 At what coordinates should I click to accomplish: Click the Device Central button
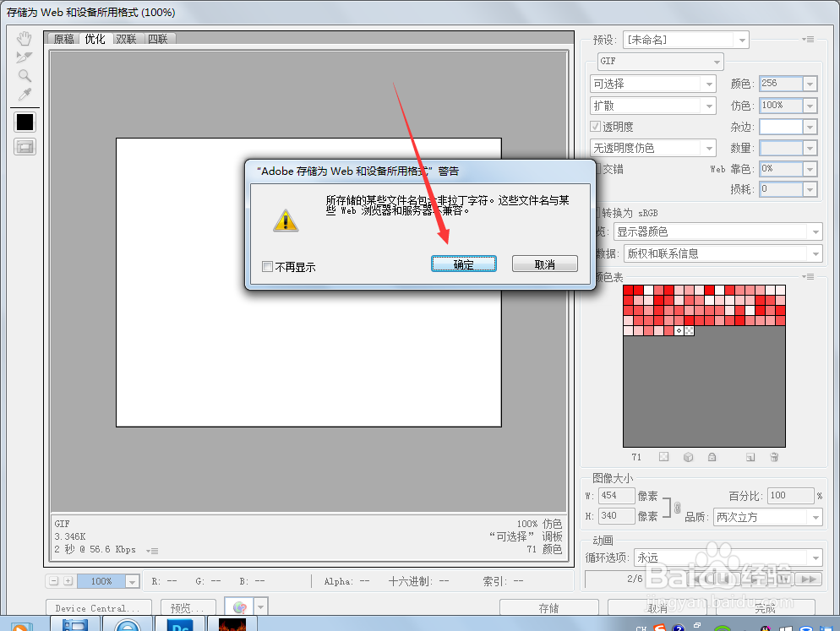tap(99, 608)
